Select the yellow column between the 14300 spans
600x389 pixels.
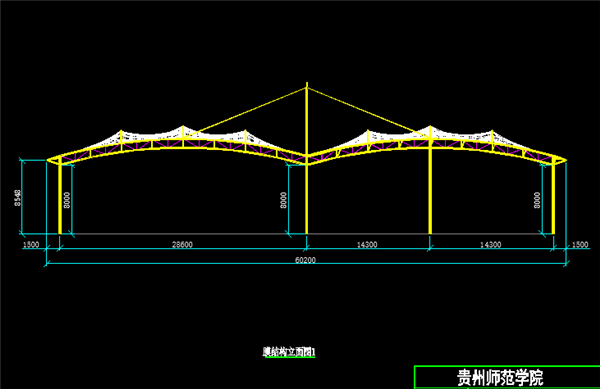(430, 187)
